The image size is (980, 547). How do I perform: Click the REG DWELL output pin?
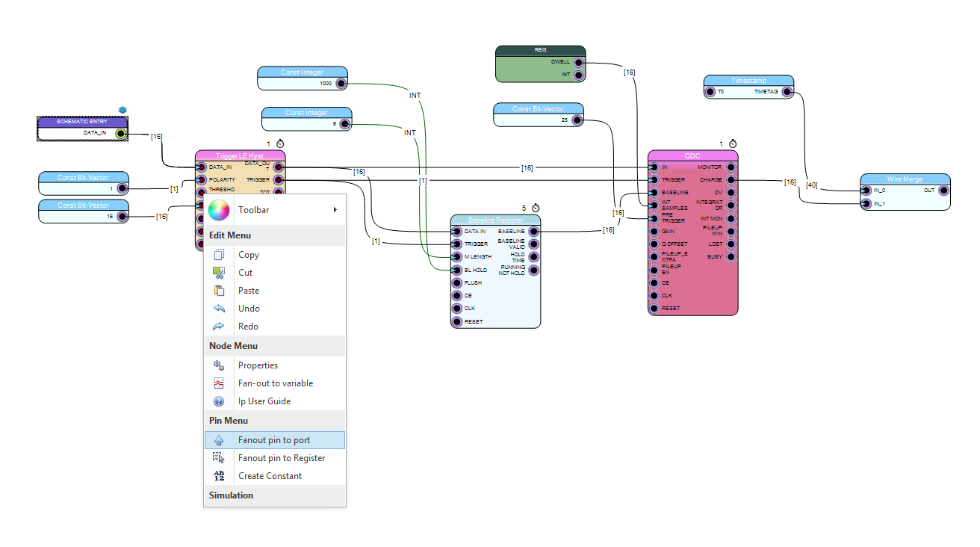pos(578,63)
